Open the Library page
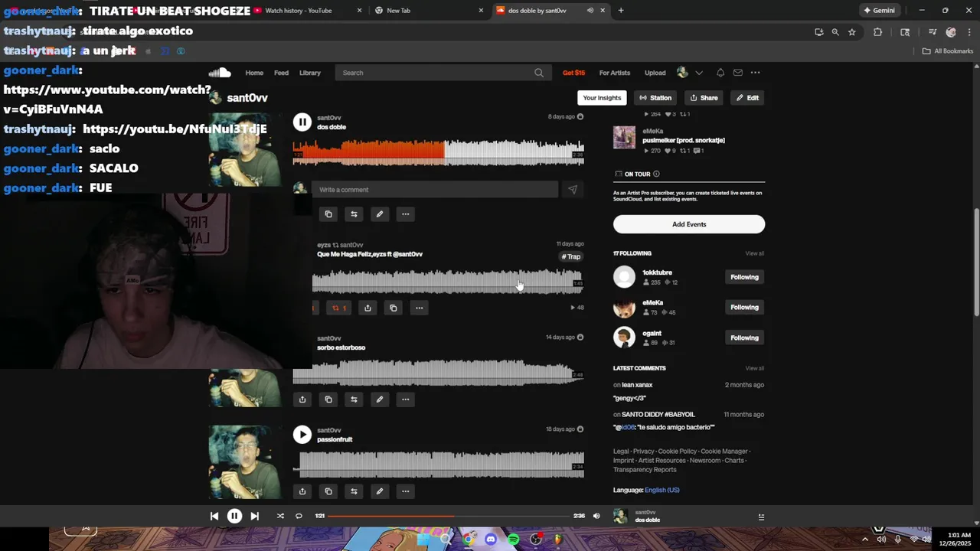 point(310,73)
